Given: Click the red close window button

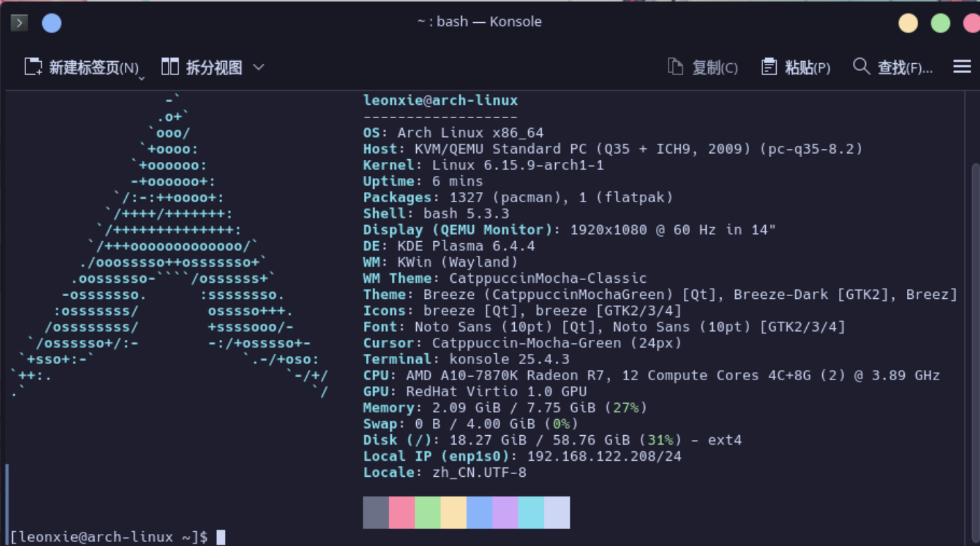Looking at the screenshot, I should coord(971,23).
